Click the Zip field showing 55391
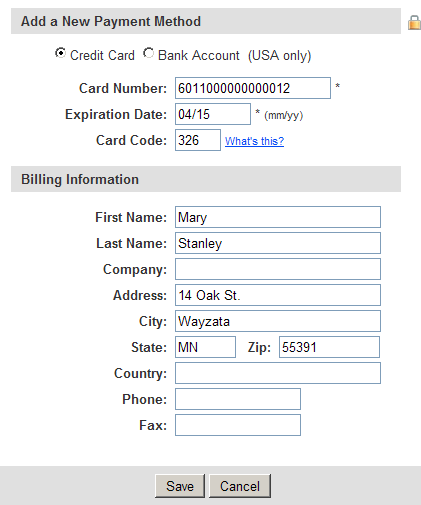Viewport: 421px width, 505px height. click(329, 347)
